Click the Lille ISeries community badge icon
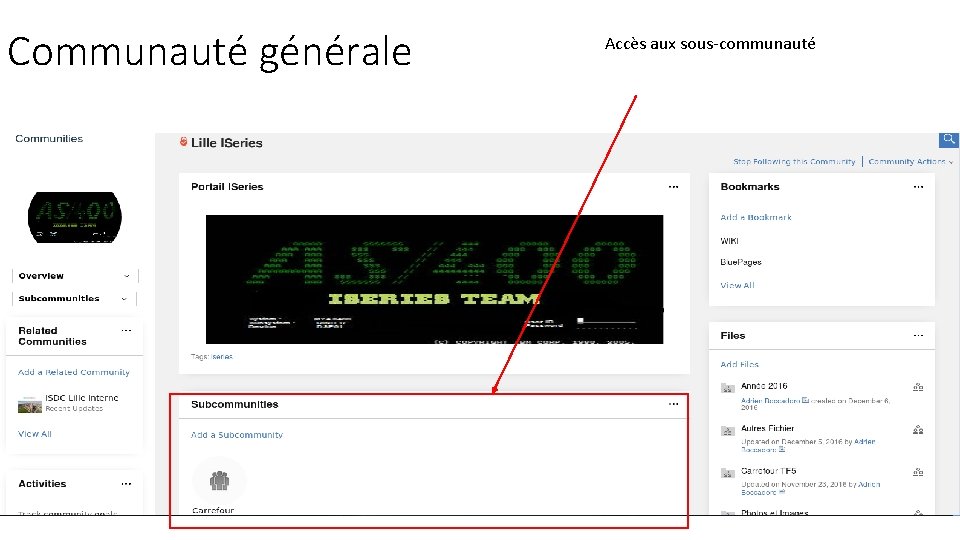Viewport: 960px width, 540px height. pos(183,142)
